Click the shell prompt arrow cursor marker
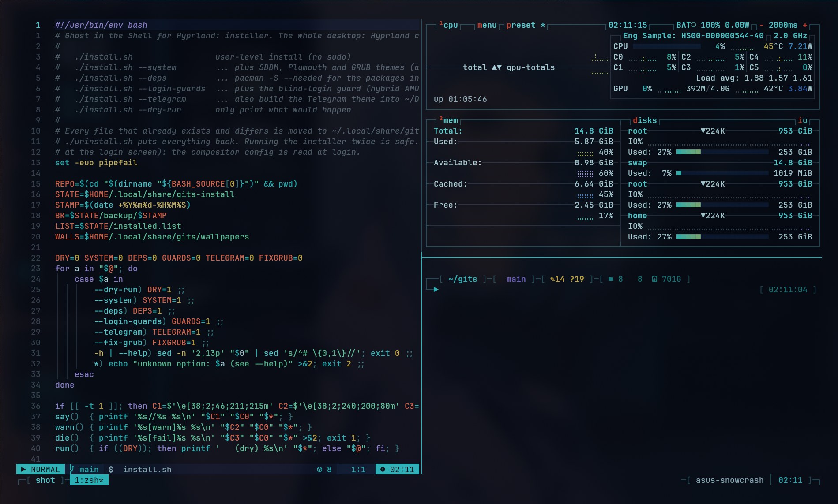 [x=436, y=290]
